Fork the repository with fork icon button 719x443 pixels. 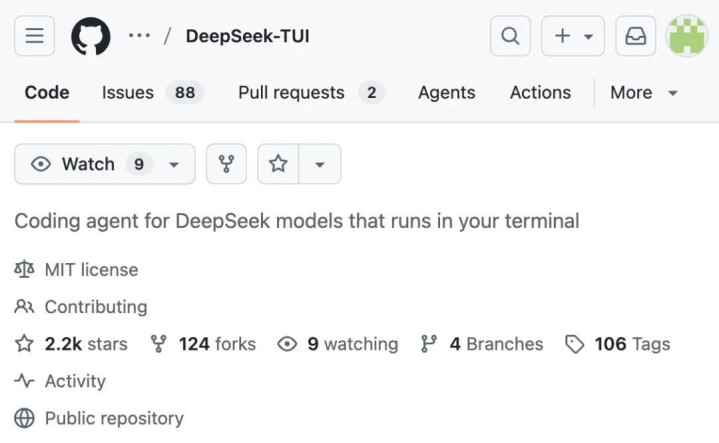tap(226, 164)
